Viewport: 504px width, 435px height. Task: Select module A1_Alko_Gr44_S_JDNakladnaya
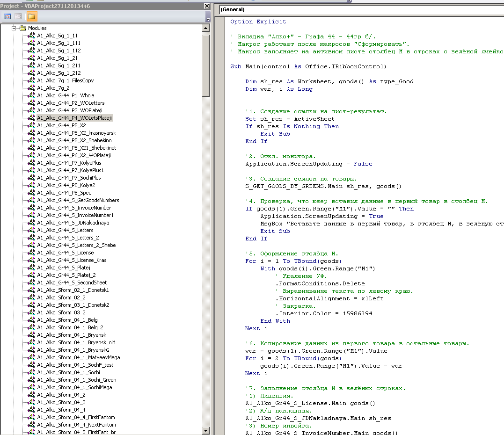[73, 223]
